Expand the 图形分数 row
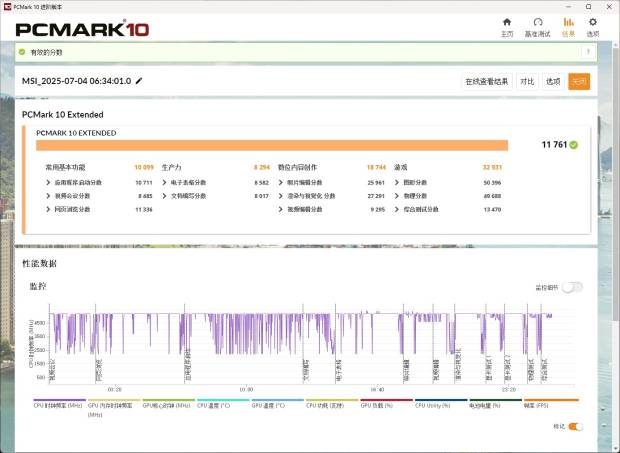This screenshot has width=620, height=453. pyautogui.click(x=397, y=183)
